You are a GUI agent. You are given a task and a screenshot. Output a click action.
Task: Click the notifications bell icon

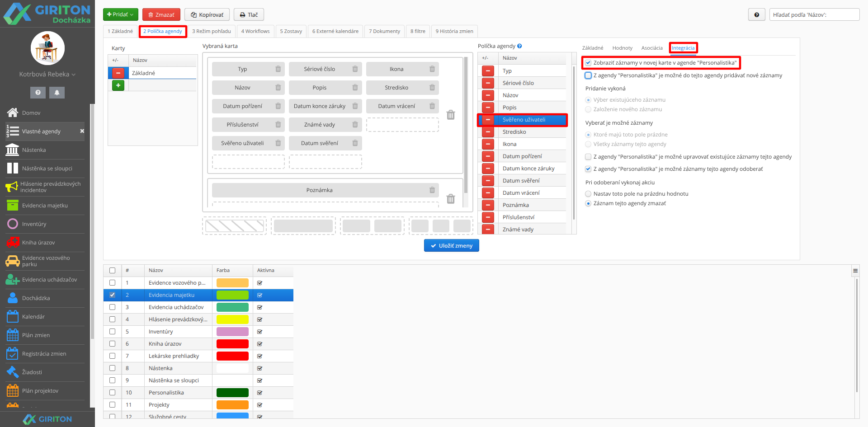click(57, 92)
